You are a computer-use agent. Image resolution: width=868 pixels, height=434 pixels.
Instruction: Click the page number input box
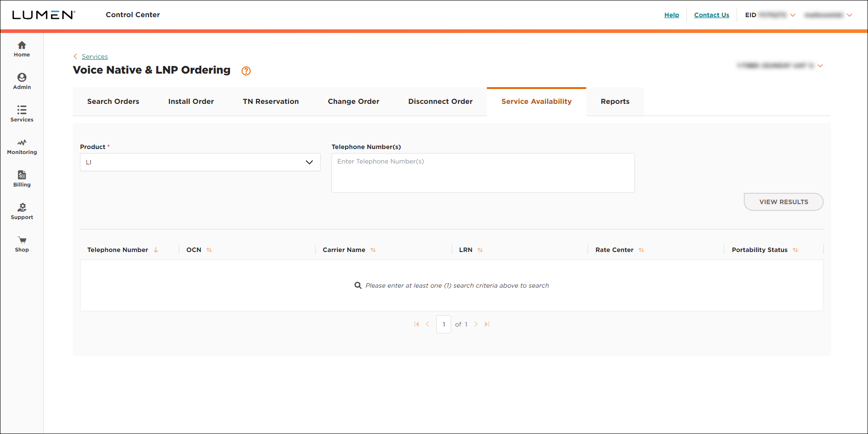pyautogui.click(x=444, y=324)
